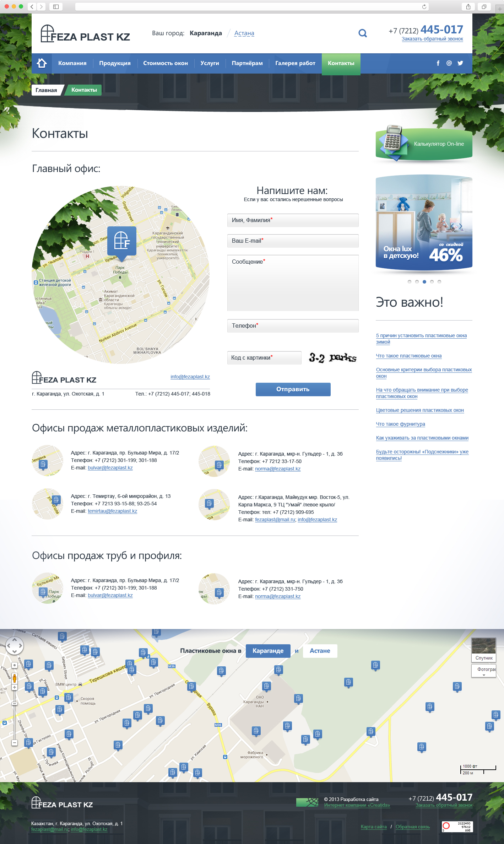
Task: Open the Контакты menu tab
Action: coord(341,64)
